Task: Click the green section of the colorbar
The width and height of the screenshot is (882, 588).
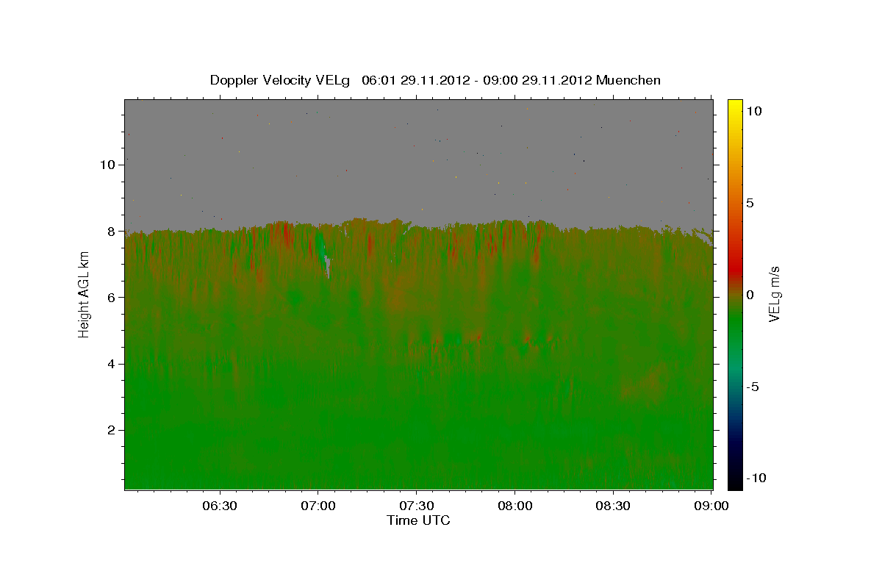Action: [735, 323]
